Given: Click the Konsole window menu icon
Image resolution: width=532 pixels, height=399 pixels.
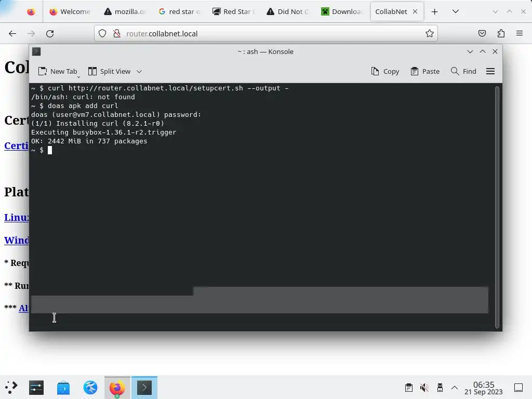Looking at the screenshot, I should pos(36,51).
